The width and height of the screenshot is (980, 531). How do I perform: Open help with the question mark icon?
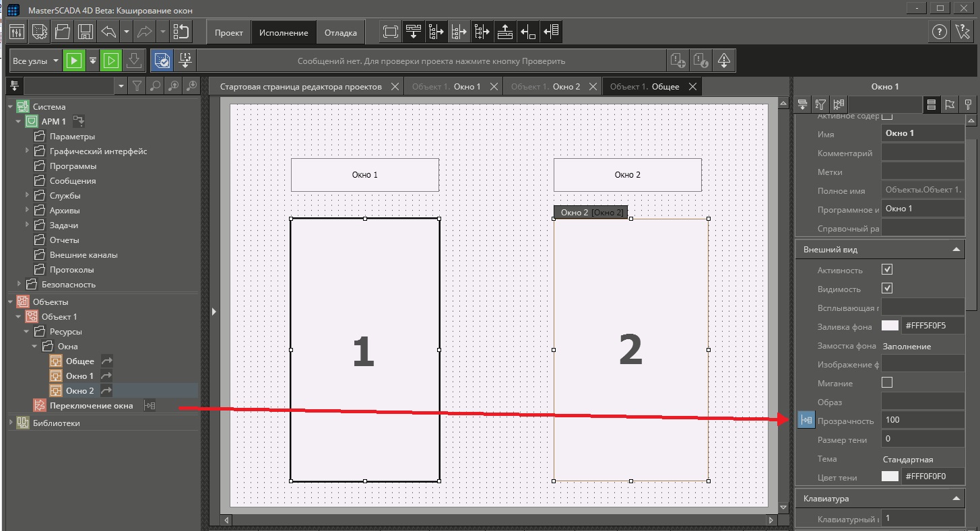coord(939,32)
